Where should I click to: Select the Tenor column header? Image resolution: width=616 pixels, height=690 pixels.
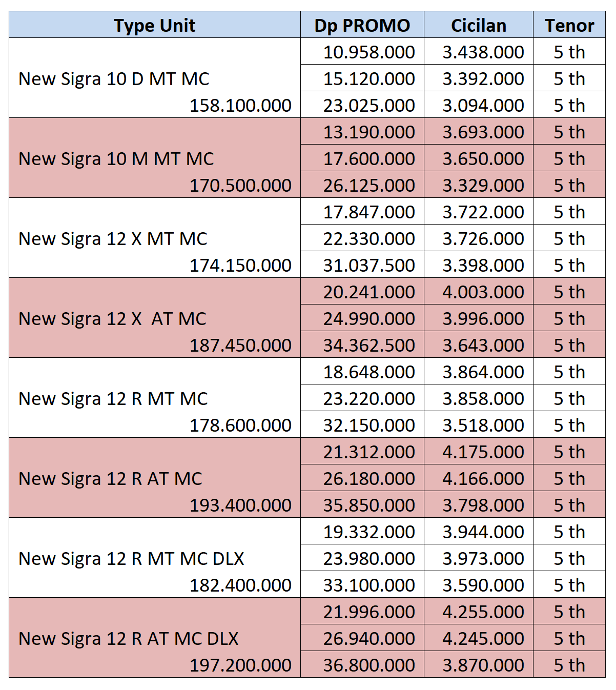pos(569,25)
